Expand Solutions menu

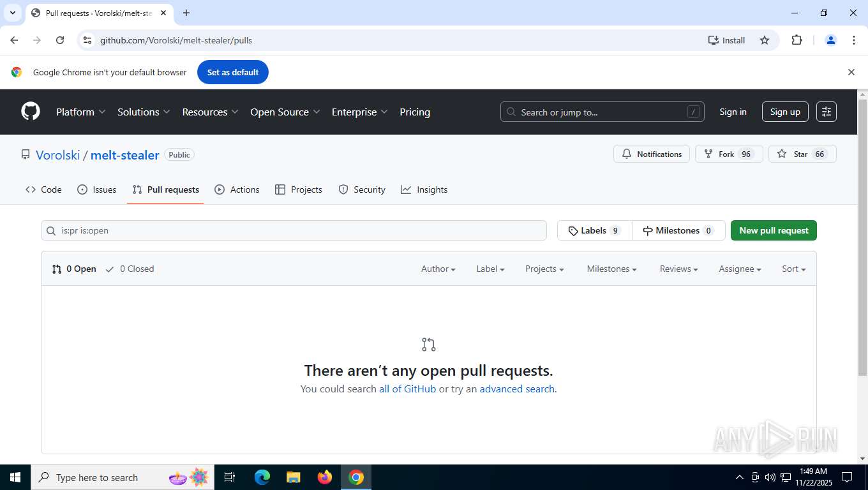pos(144,112)
